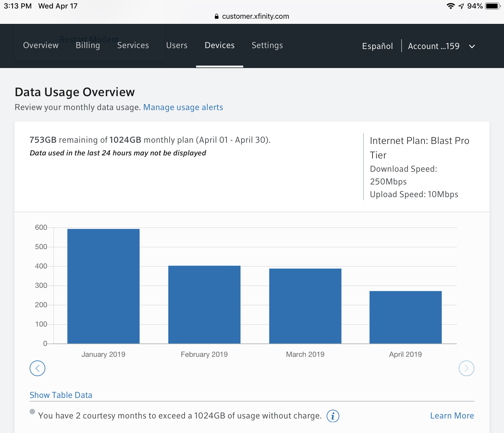The width and height of the screenshot is (504, 433).
Task: Click the 2 courtesy months message
Action: (180, 416)
